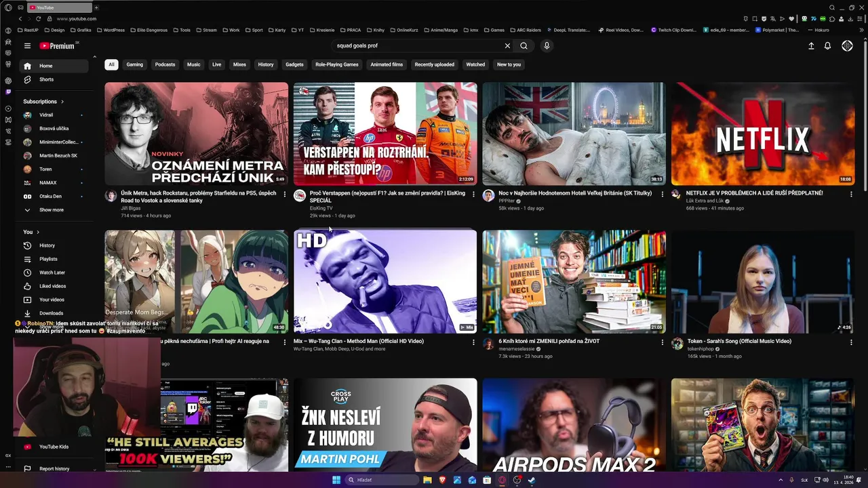Open the Stream bookmarks folder
The height and width of the screenshot is (488, 868).
(x=206, y=30)
